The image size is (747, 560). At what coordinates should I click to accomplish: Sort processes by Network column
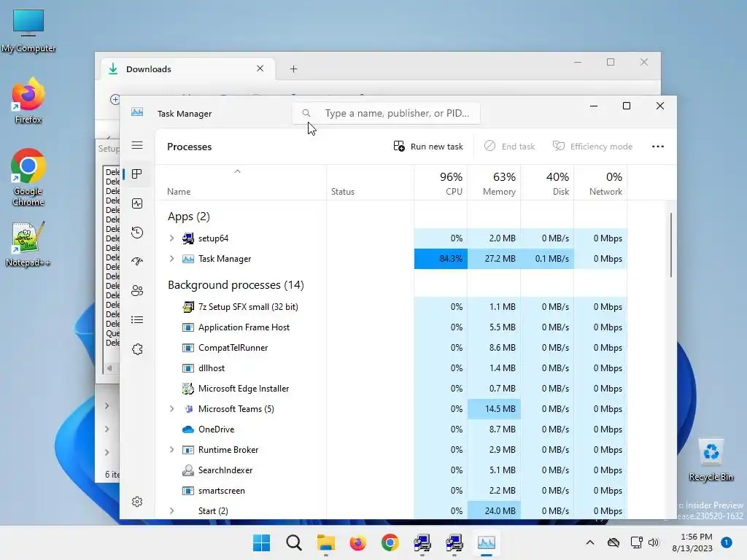601,183
